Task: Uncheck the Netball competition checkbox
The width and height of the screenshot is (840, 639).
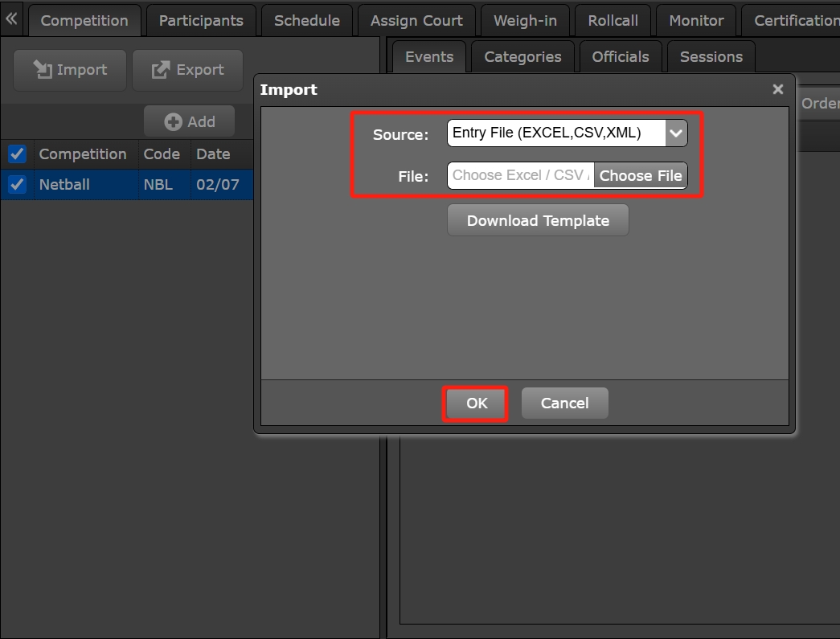Action: [17, 185]
